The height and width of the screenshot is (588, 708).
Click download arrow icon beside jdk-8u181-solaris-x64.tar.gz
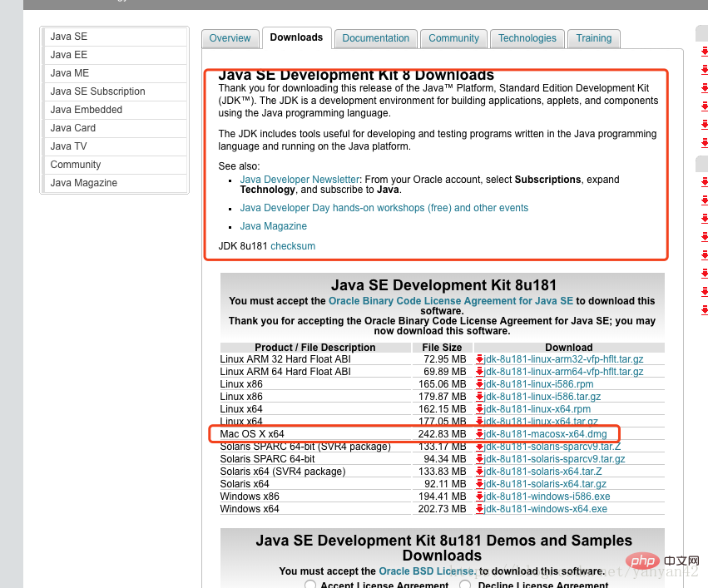(479, 484)
